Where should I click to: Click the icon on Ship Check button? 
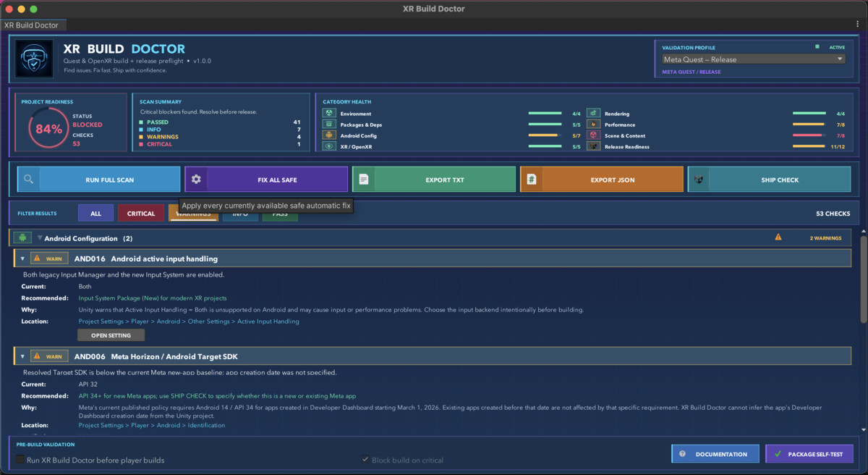pyautogui.click(x=699, y=180)
